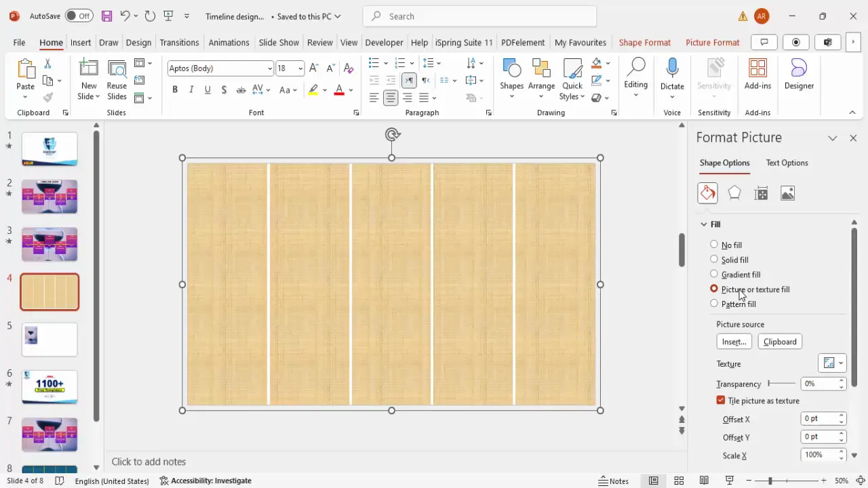This screenshot has height=488, width=868.
Task: Toggle Bold formatting
Action: [175, 90]
